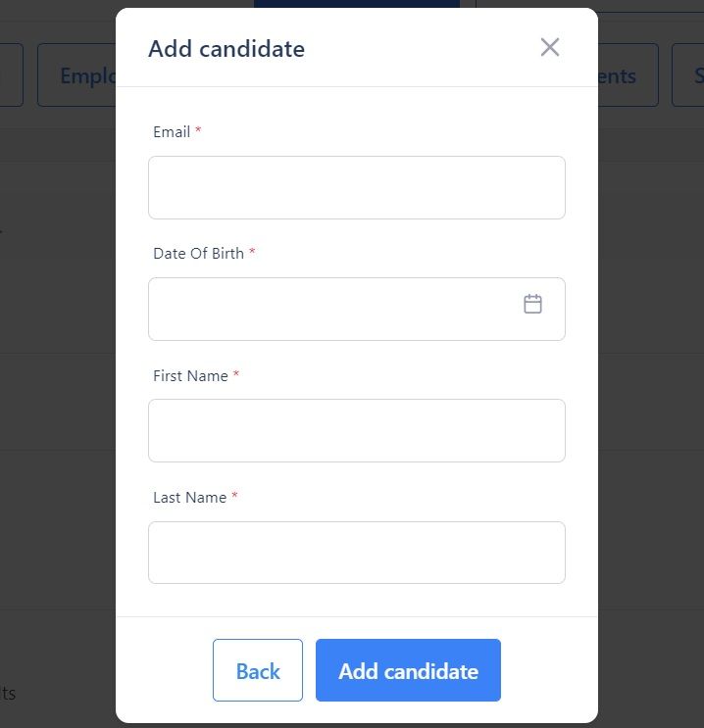Click the Last Name label
This screenshot has width=704, height=728.
[189, 497]
